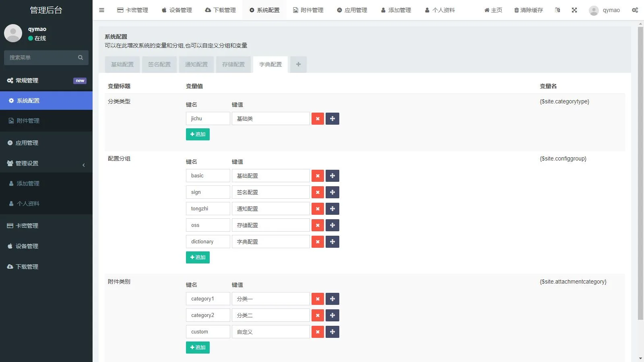The image size is (644, 362).
Task: Open the language switch icon
Action: click(x=557, y=10)
